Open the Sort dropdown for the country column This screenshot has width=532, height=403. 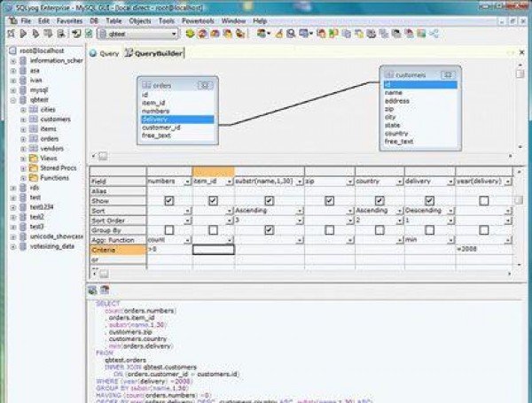[399, 211]
